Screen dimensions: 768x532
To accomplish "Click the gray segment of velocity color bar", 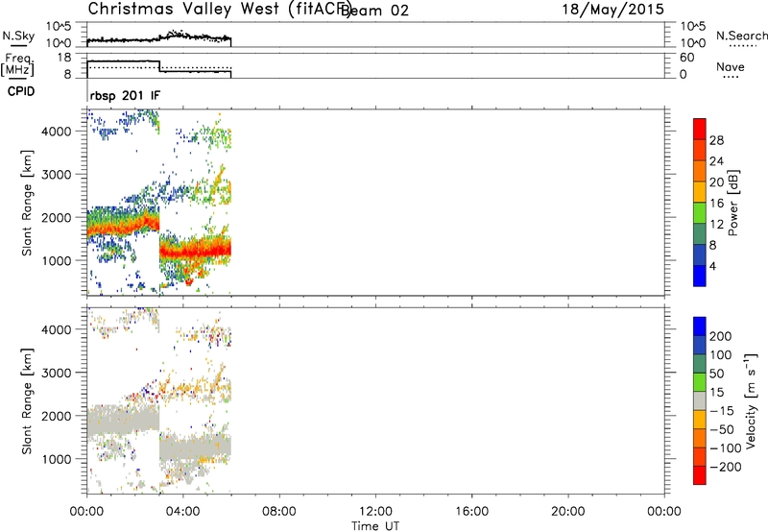I will (700, 400).
